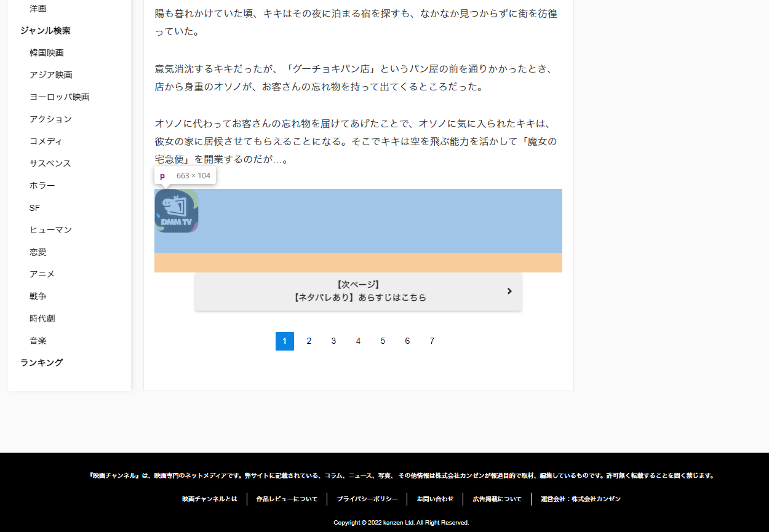Screen dimensions: 769x532
Task: Open the 時代劇 genre category
Action: (42, 318)
